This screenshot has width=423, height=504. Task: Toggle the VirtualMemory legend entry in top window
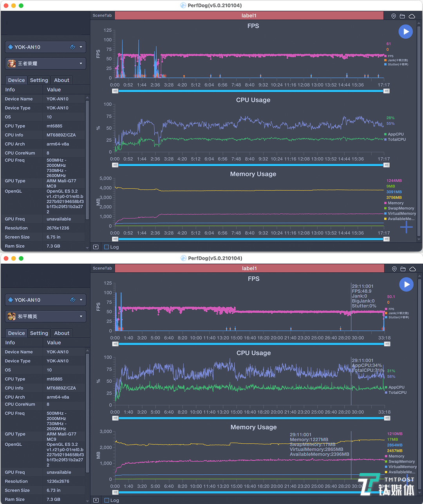click(400, 214)
